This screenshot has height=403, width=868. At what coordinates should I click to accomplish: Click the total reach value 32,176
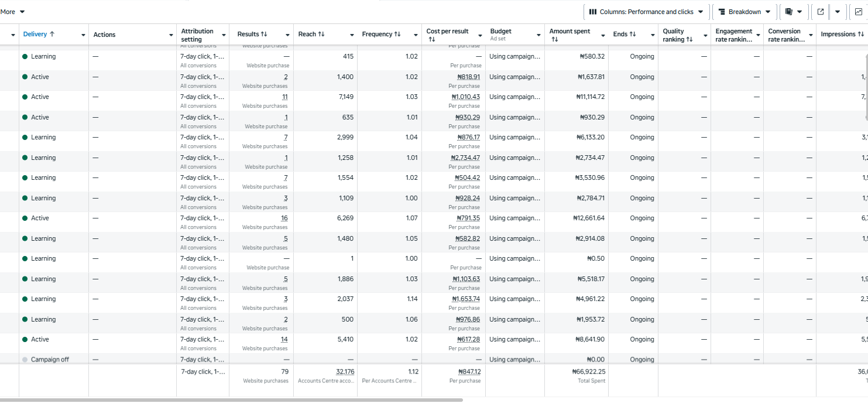click(345, 372)
